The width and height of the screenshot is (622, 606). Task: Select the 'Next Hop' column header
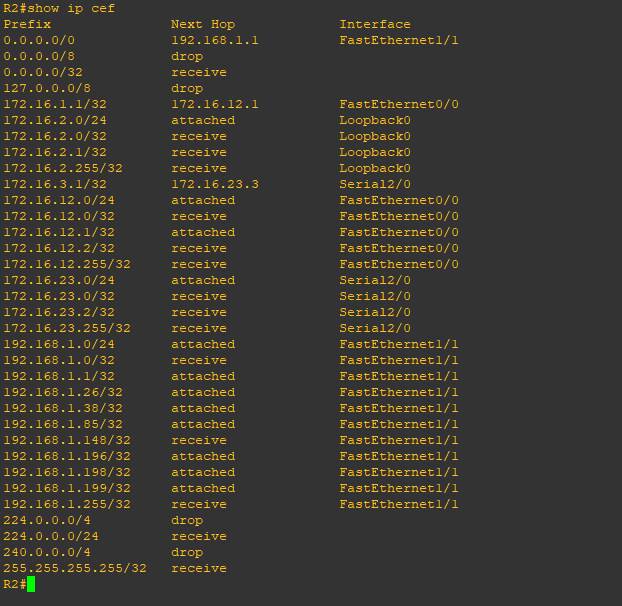point(203,24)
